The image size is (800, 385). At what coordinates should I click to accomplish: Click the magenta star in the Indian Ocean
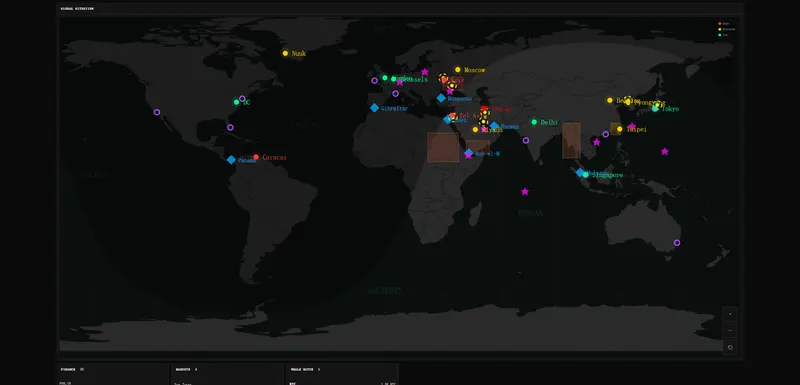click(x=524, y=192)
